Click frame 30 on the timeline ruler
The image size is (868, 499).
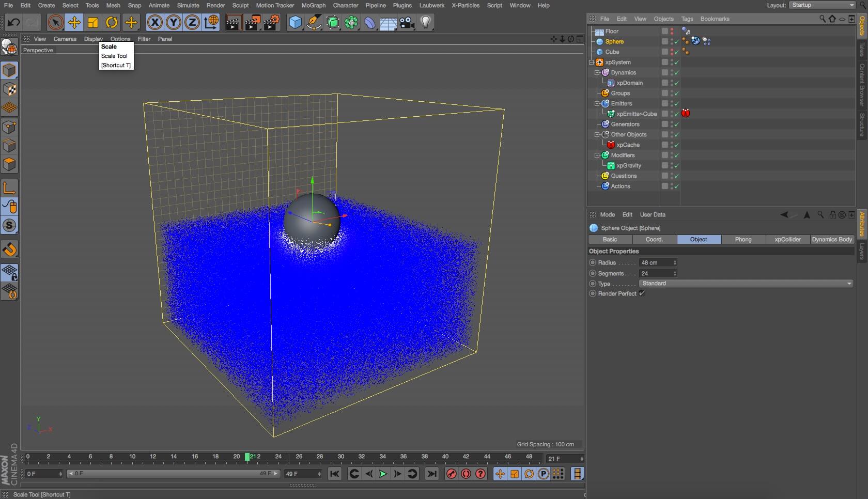click(340, 457)
